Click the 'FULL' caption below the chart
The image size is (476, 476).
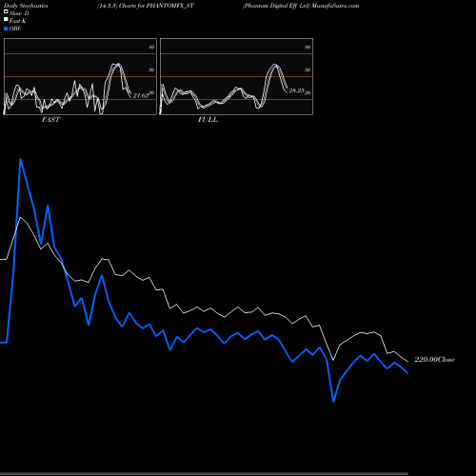point(208,120)
